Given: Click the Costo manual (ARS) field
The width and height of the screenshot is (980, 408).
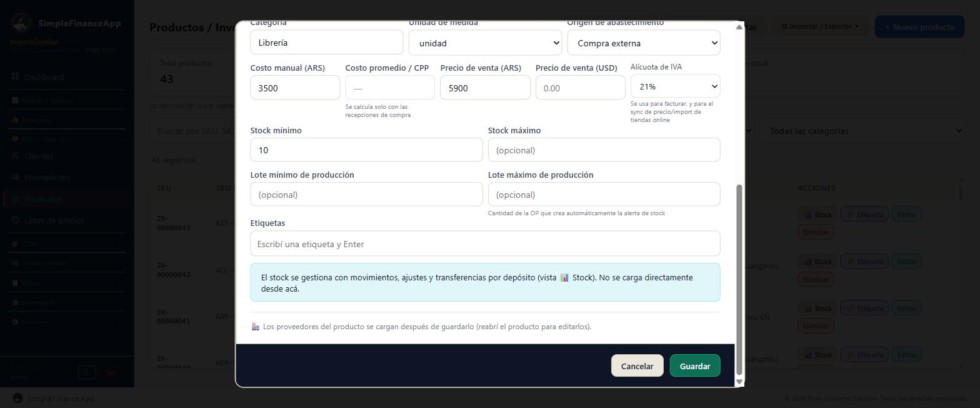Looking at the screenshot, I should (295, 88).
